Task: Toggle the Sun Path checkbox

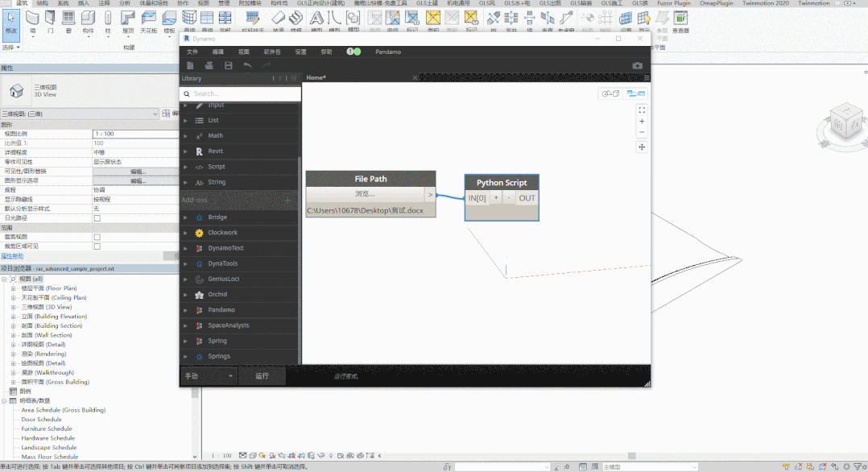Action: (97, 218)
